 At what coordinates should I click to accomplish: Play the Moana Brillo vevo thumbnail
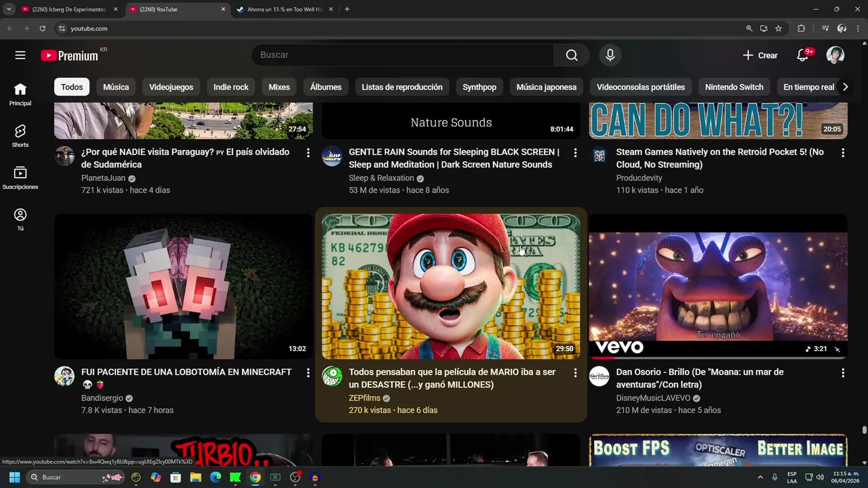718,287
